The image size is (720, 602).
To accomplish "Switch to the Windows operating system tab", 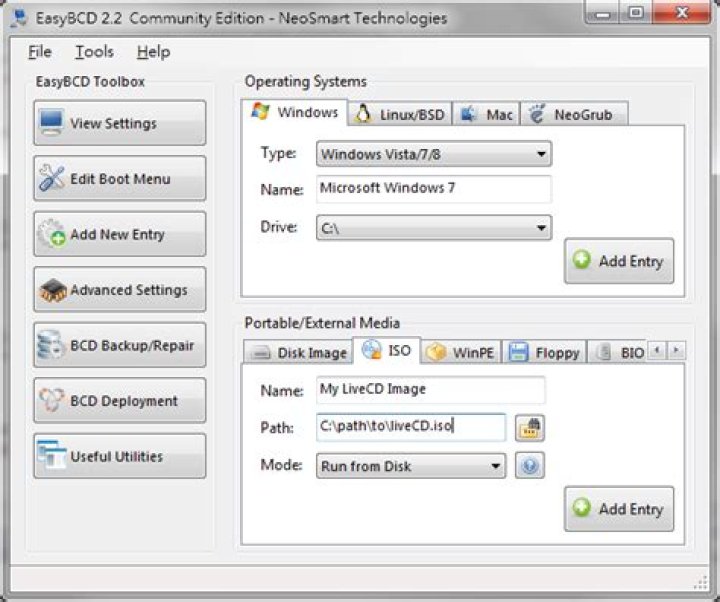I will point(294,112).
